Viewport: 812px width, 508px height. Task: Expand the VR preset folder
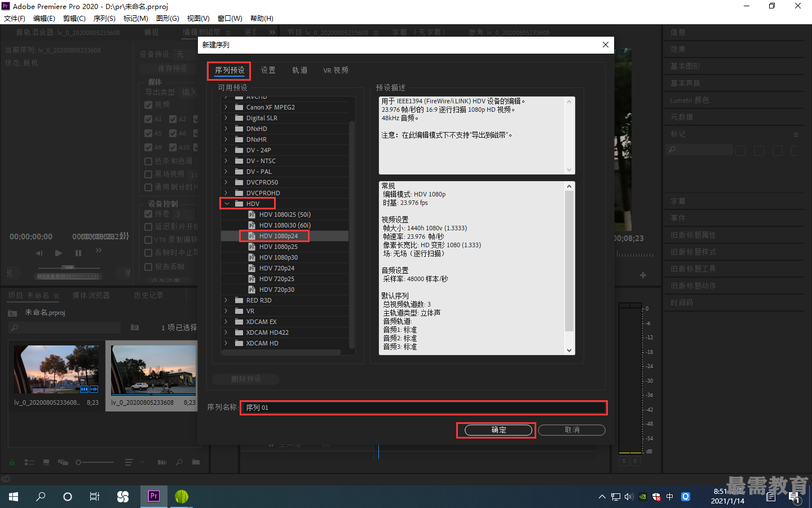pos(227,311)
